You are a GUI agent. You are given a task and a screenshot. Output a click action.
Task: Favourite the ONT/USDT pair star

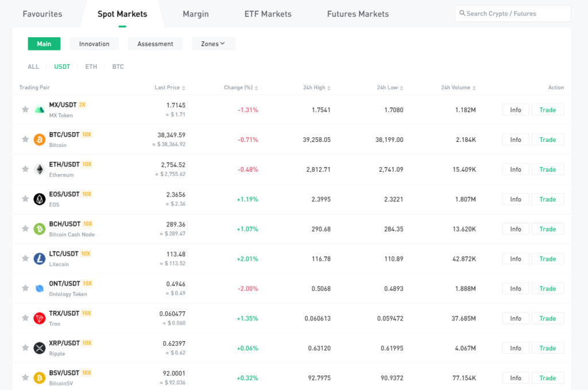click(x=25, y=288)
